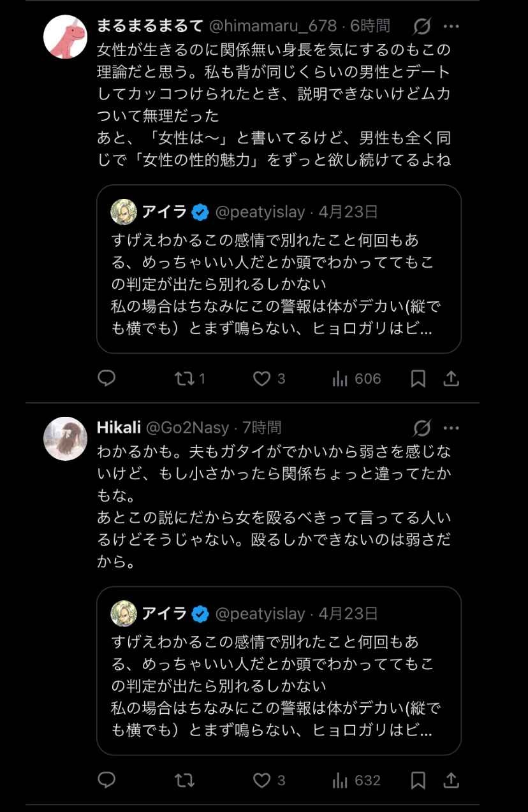Reply to Hikali's post
The width and height of the screenshot is (528, 812).
tap(106, 780)
